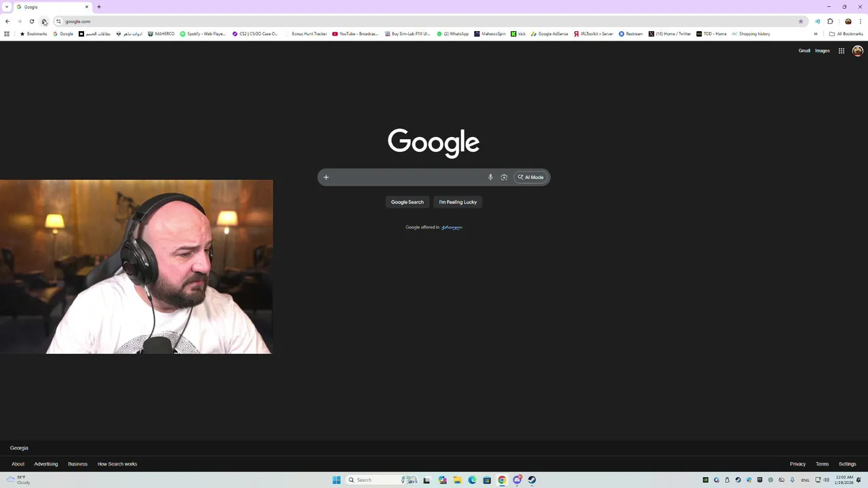Open the WhatsApp bookmark
The height and width of the screenshot is (488, 868).
[453, 34]
